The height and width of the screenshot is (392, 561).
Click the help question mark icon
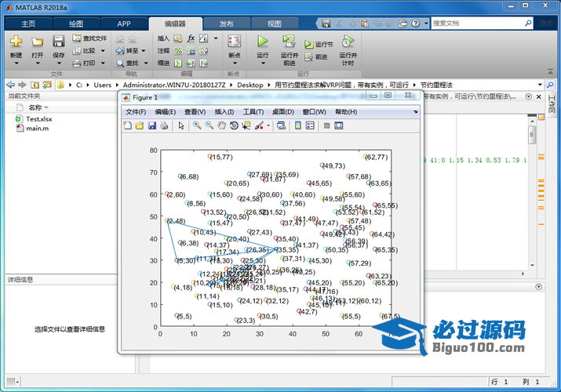coord(415,24)
